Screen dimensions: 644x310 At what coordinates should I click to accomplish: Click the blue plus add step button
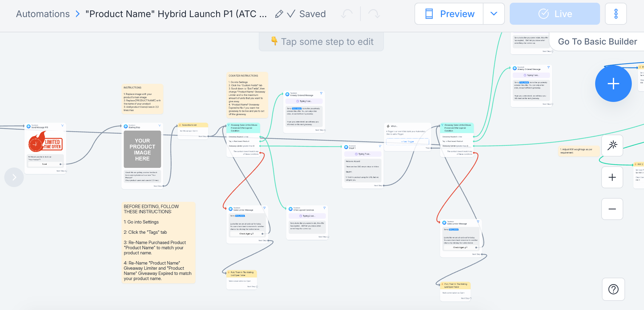coord(613,84)
